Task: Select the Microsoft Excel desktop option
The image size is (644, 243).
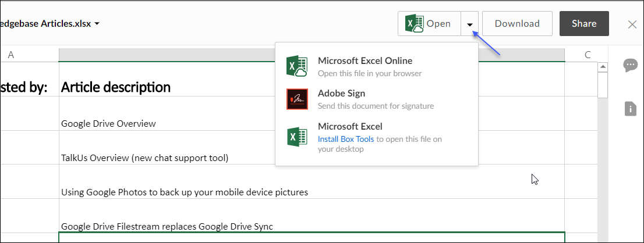Action: pyautogui.click(x=377, y=137)
